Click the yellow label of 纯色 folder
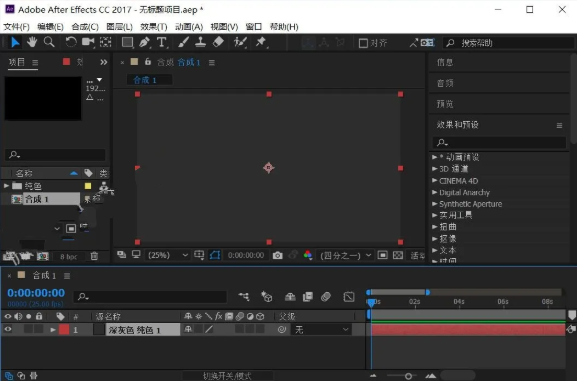This screenshot has width=578, height=382. pyautogui.click(x=88, y=186)
